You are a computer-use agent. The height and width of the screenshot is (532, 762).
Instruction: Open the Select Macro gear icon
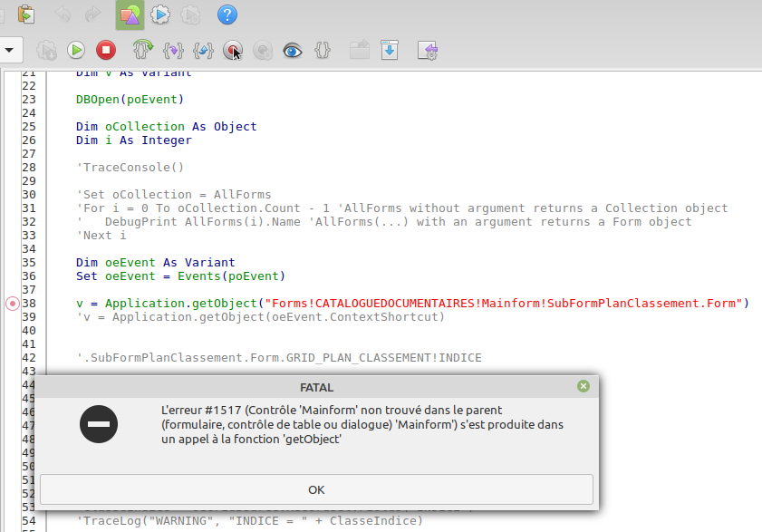160,15
